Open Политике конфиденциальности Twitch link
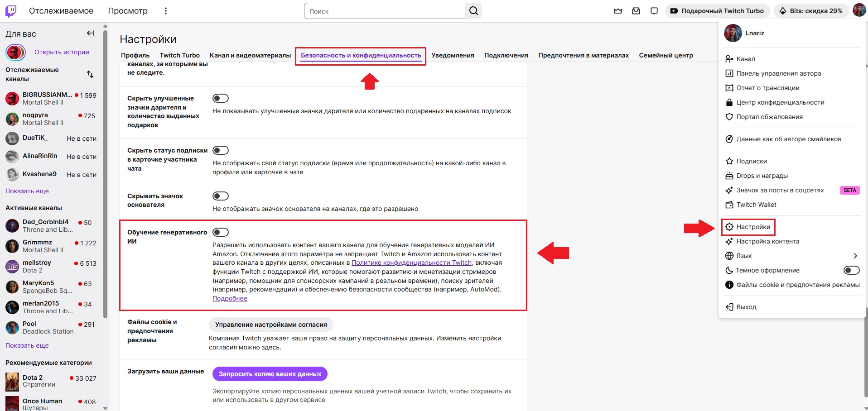 [412, 263]
